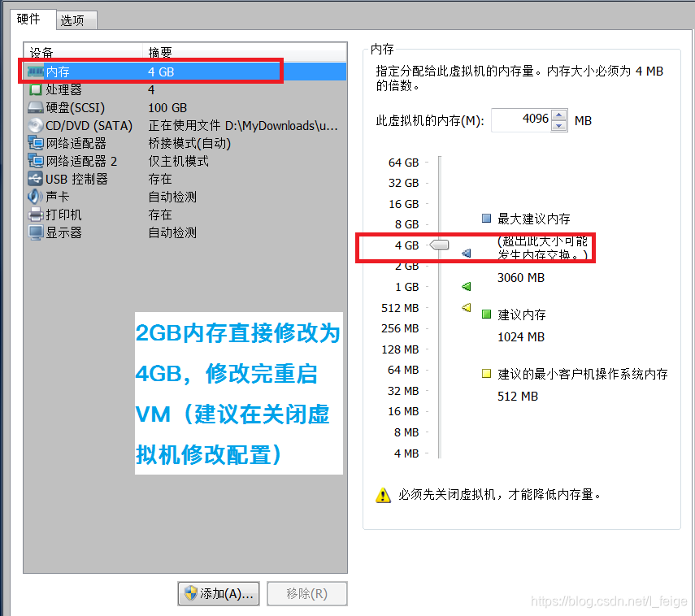Select the 显示器 row label
Screen dimensions: 695x616
click(x=64, y=232)
